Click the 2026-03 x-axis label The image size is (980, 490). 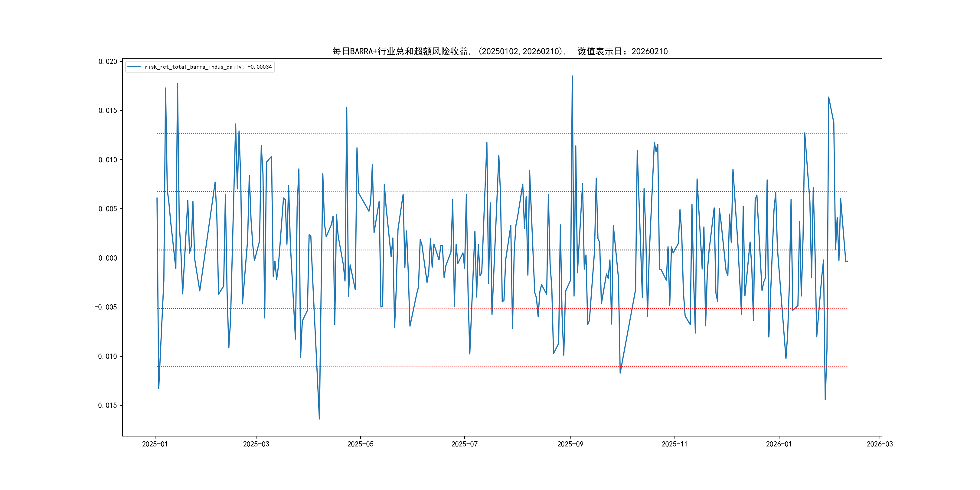(880, 444)
